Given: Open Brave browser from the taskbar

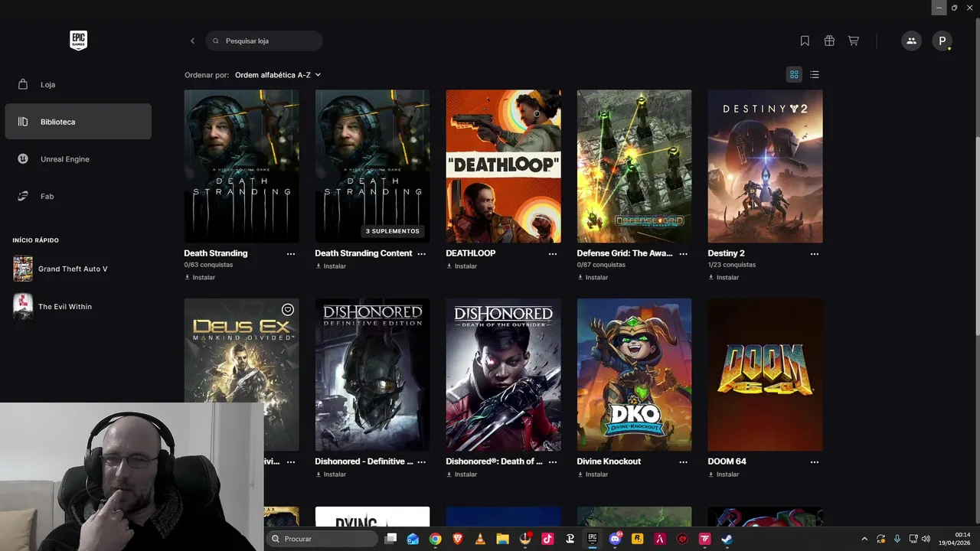Looking at the screenshot, I should tap(458, 539).
